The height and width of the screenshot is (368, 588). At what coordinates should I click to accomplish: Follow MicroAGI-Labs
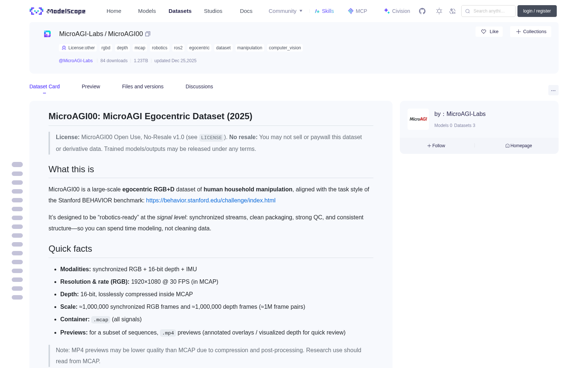436,146
